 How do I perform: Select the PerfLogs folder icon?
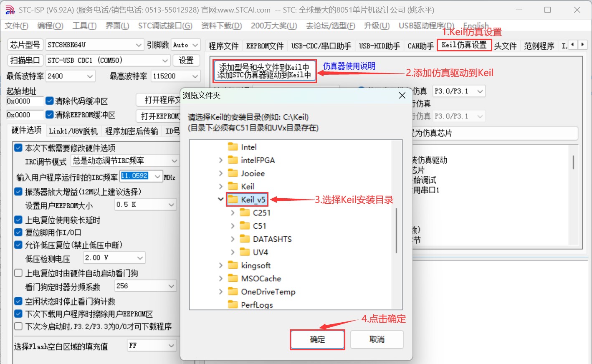click(233, 304)
